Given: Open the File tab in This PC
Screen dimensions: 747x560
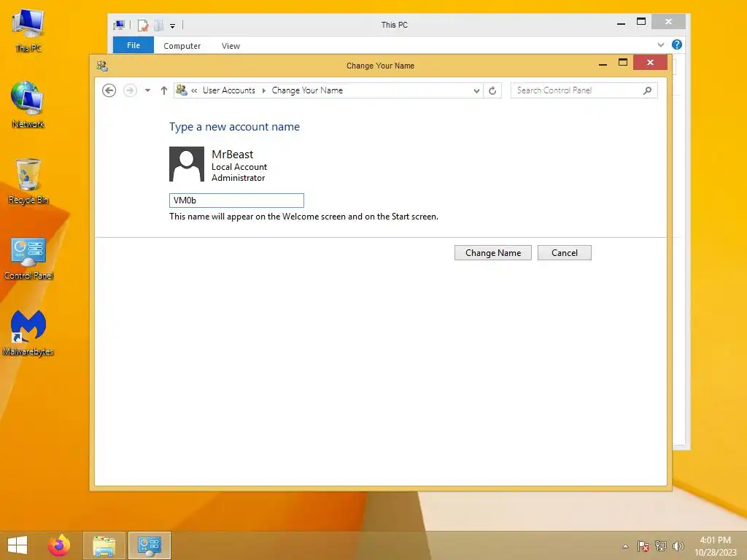Looking at the screenshot, I should point(133,45).
